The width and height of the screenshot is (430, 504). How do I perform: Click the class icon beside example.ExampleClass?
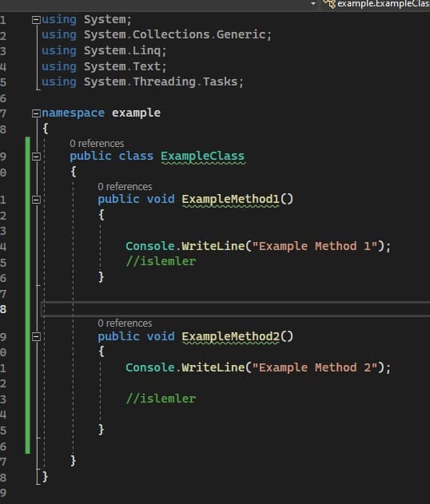pos(329,4)
